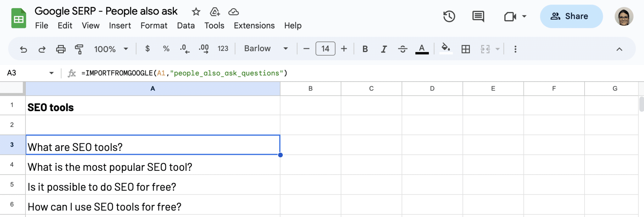
Task: Open the View menu
Action: 91,25
